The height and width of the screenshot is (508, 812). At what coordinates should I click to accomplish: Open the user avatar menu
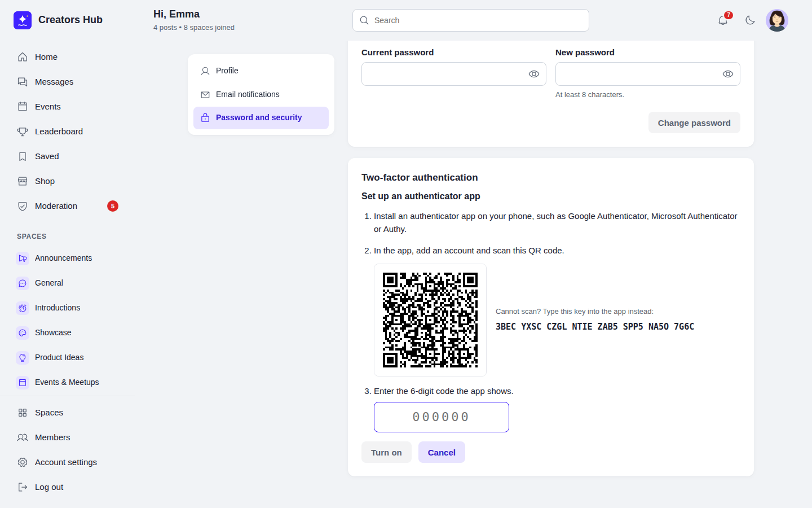(777, 20)
